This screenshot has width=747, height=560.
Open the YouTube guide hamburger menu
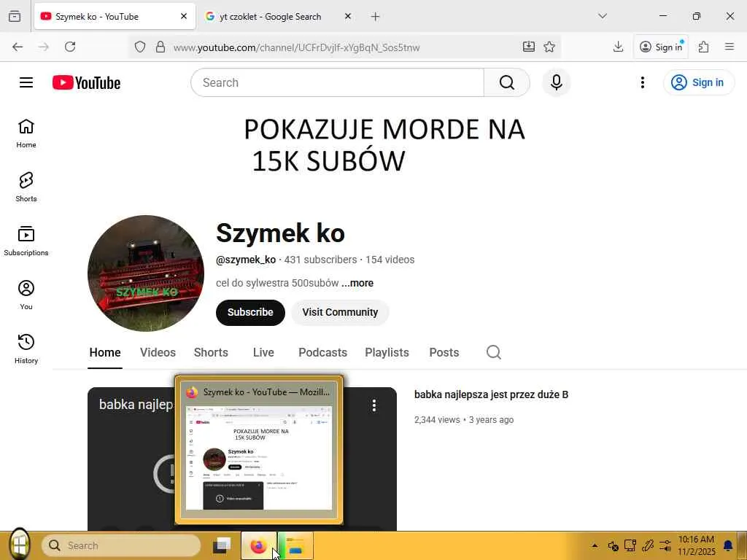point(26,82)
